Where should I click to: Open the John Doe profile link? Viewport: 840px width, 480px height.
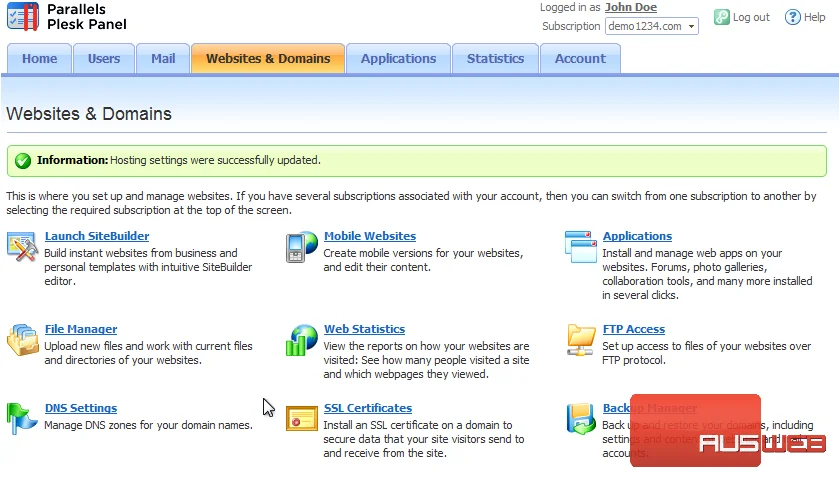point(631,8)
